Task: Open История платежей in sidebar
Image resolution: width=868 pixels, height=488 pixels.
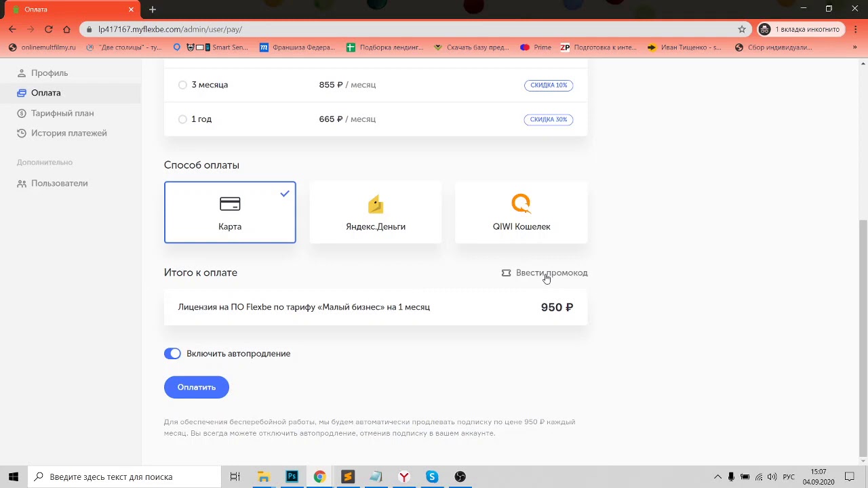Action: 62,133
